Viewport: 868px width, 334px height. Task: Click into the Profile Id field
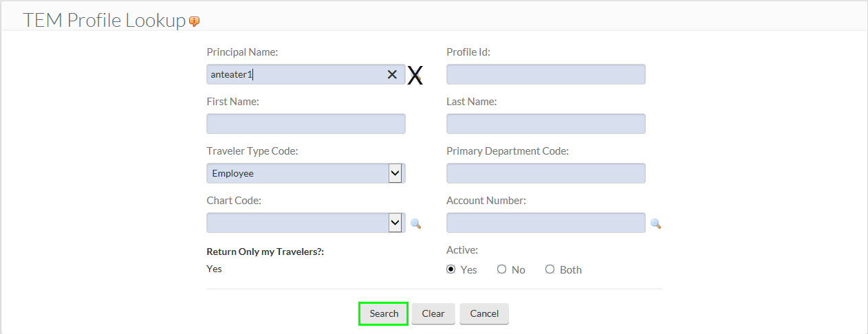pos(546,74)
